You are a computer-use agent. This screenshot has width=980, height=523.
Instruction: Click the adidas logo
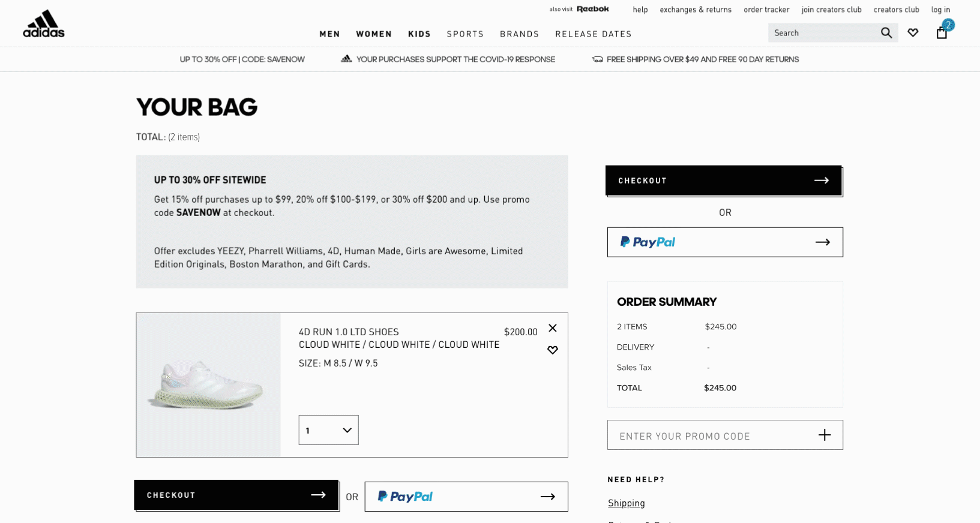44,25
